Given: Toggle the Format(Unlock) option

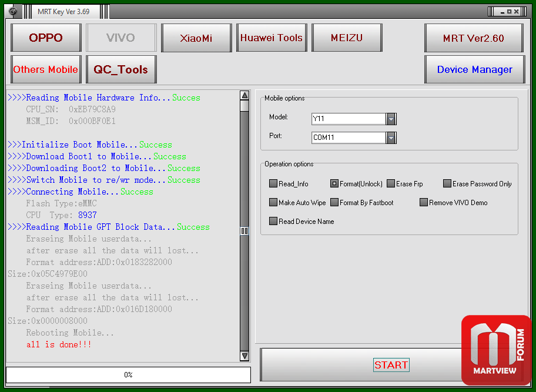Looking at the screenshot, I should pos(334,184).
